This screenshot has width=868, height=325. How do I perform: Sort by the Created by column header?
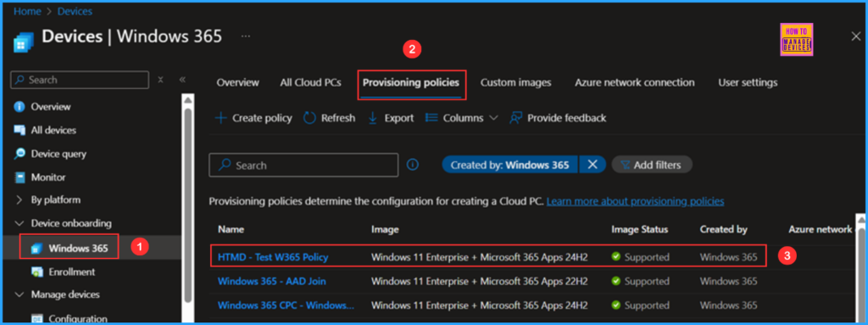tap(724, 229)
